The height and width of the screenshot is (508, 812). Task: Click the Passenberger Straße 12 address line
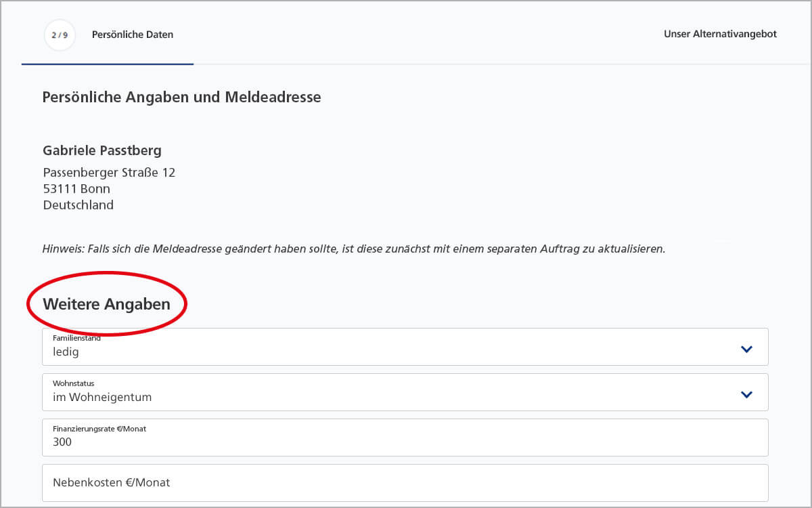pyautogui.click(x=109, y=173)
